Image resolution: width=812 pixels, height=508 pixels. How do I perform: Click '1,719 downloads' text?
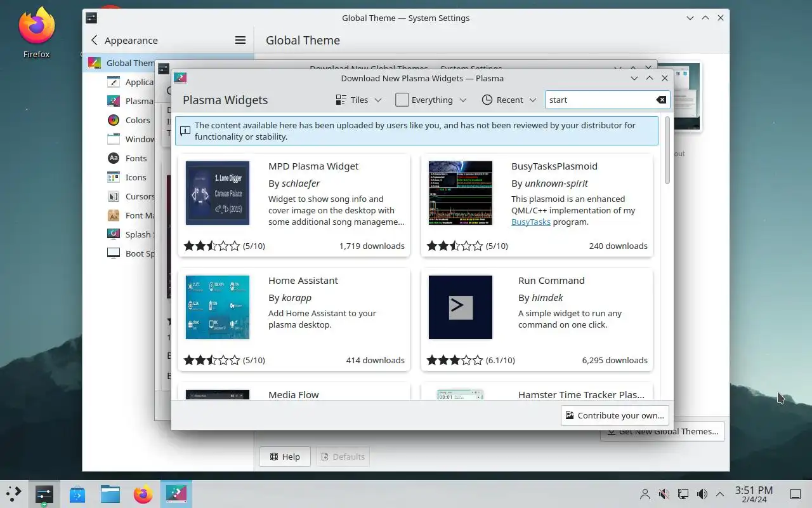[372, 246]
